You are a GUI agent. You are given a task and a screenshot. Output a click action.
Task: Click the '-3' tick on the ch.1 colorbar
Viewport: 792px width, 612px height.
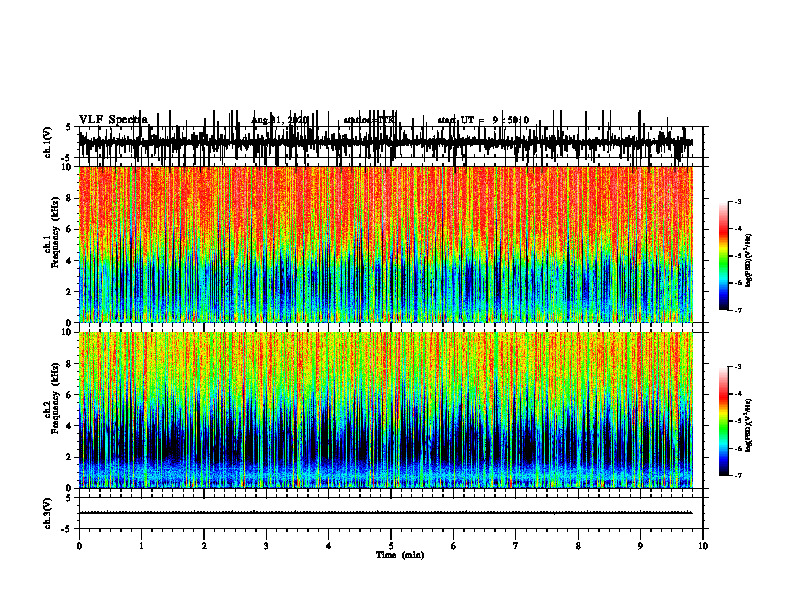click(x=738, y=201)
